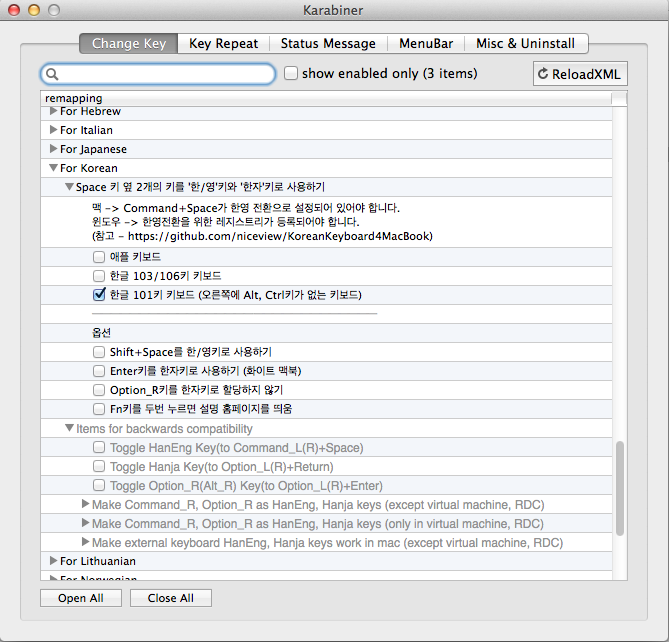The height and width of the screenshot is (642, 669).
Task: Switch to the Key Repeat tab
Action: click(223, 44)
